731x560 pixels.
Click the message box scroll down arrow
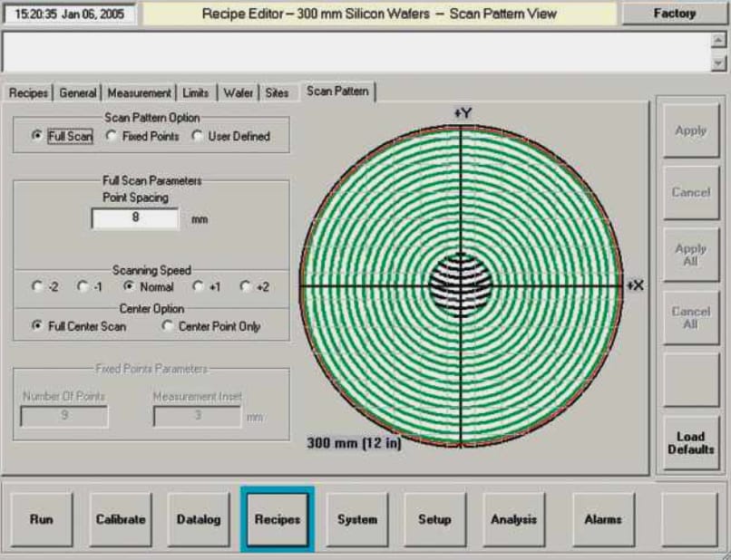[x=720, y=63]
